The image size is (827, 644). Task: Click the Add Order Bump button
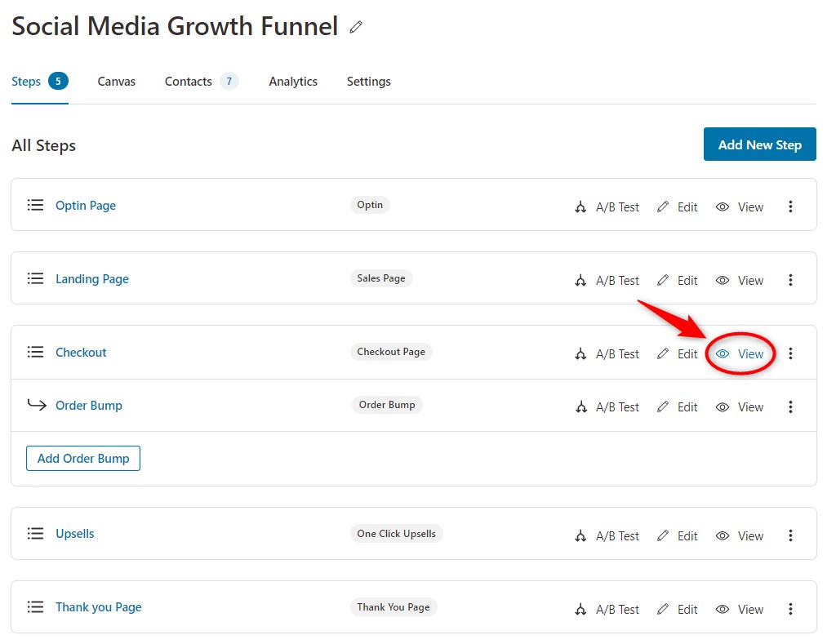point(83,458)
